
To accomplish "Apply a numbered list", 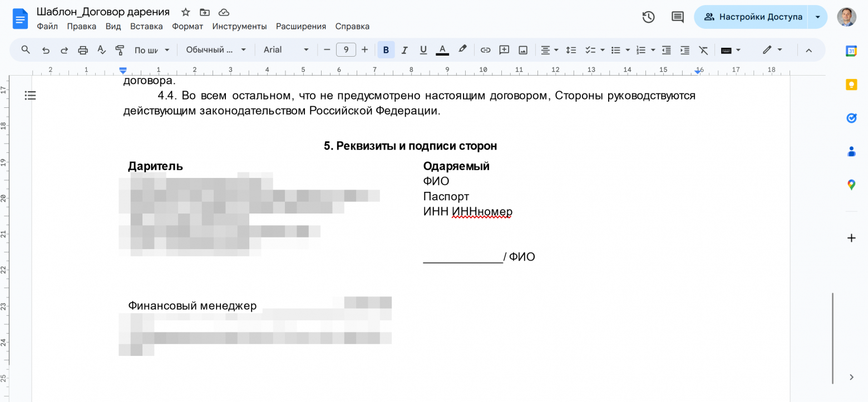I will coord(641,50).
